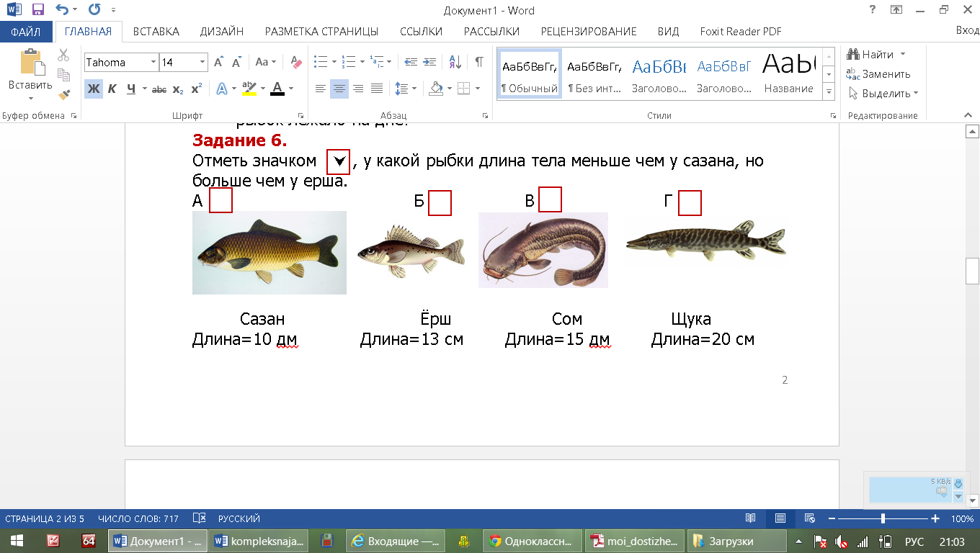The image size is (980, 553).
Task: Click Выделить (Select) button
Action: (x=883, y=94)
